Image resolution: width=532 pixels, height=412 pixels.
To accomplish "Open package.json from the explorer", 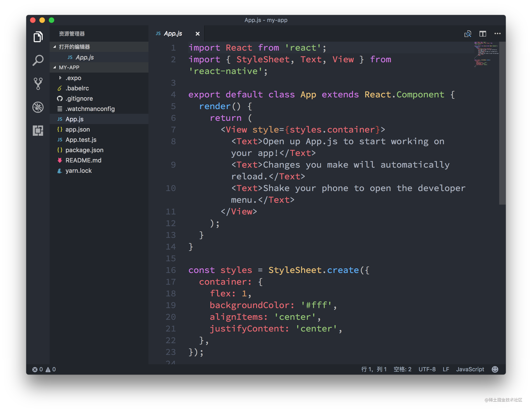I will coord(84,150).
